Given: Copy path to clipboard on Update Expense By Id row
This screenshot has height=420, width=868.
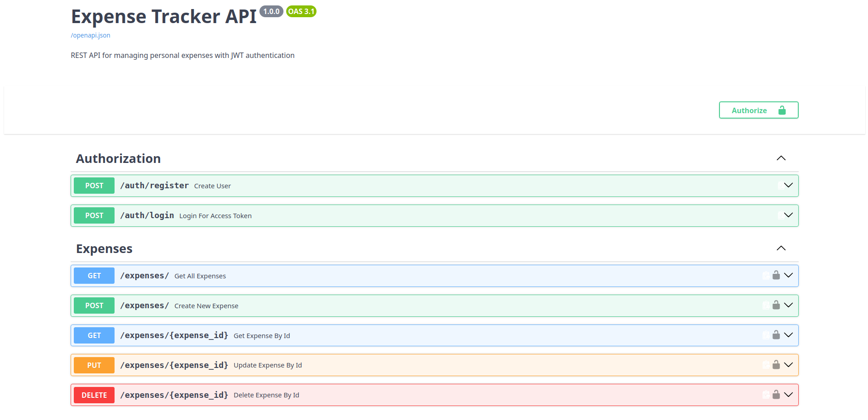Looking at the screenshot, I should tap(766, 365).
